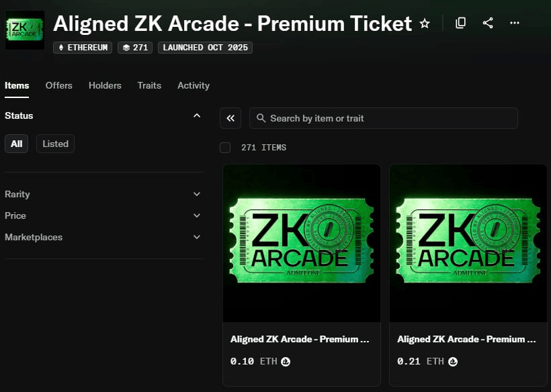This screenshot has width=551, height=392.
Task: Click the ZK Arcade collection logo
Action: click(25, 30)
